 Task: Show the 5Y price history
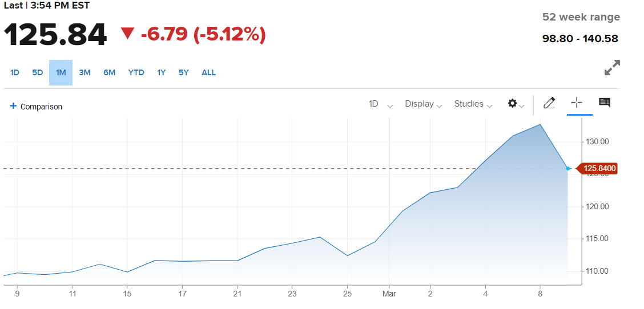(183, 72)
